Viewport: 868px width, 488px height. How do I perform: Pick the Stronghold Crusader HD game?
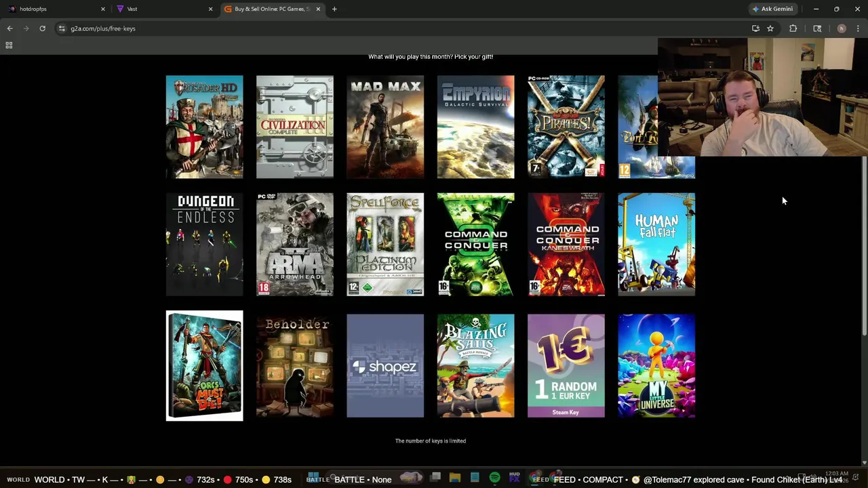point(204,127)
